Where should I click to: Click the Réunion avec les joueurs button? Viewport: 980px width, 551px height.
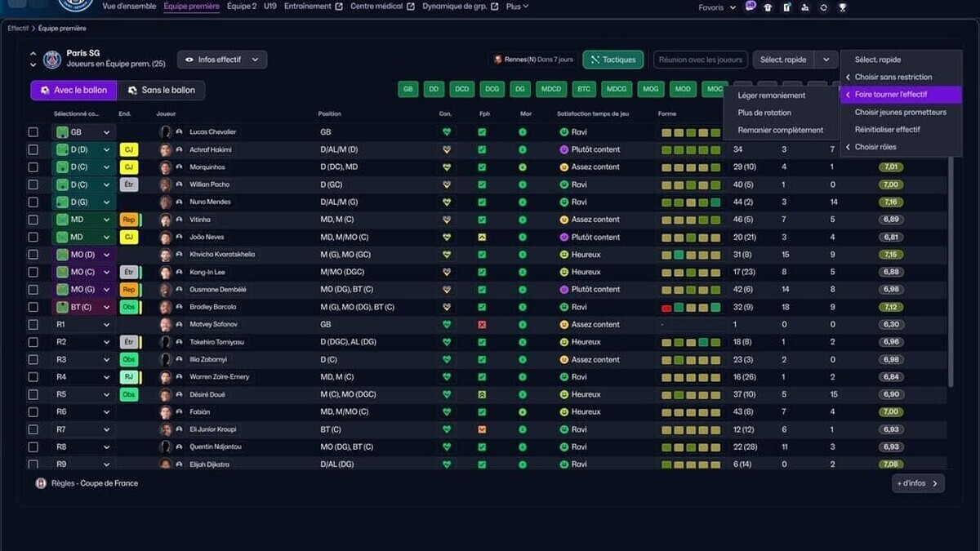point(701,60)
